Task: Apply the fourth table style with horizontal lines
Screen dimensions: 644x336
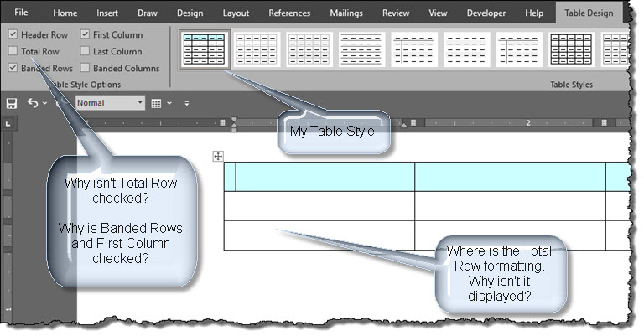Action: pos(361,49)
